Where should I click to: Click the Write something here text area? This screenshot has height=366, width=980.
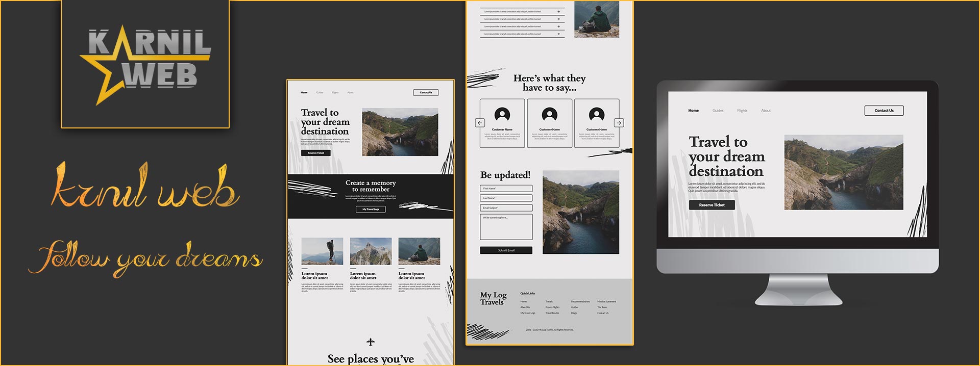(x=506, y=227)
